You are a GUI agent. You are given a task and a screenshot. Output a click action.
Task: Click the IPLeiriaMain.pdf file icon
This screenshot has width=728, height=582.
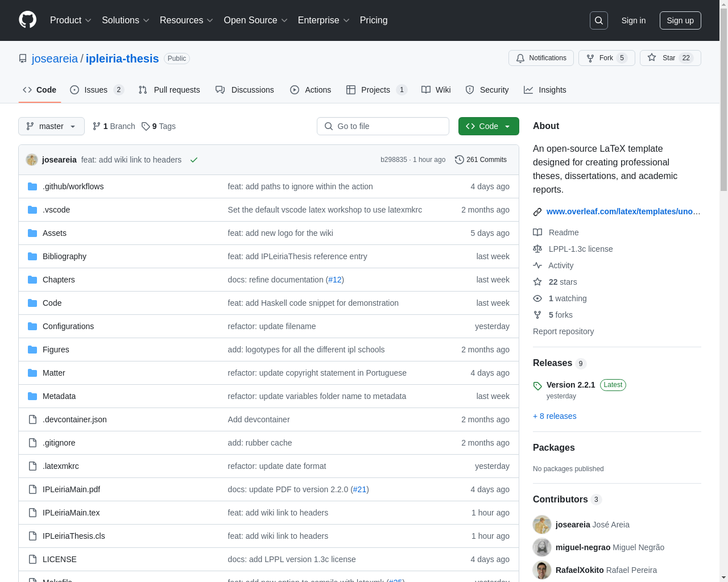coord(32,489)
